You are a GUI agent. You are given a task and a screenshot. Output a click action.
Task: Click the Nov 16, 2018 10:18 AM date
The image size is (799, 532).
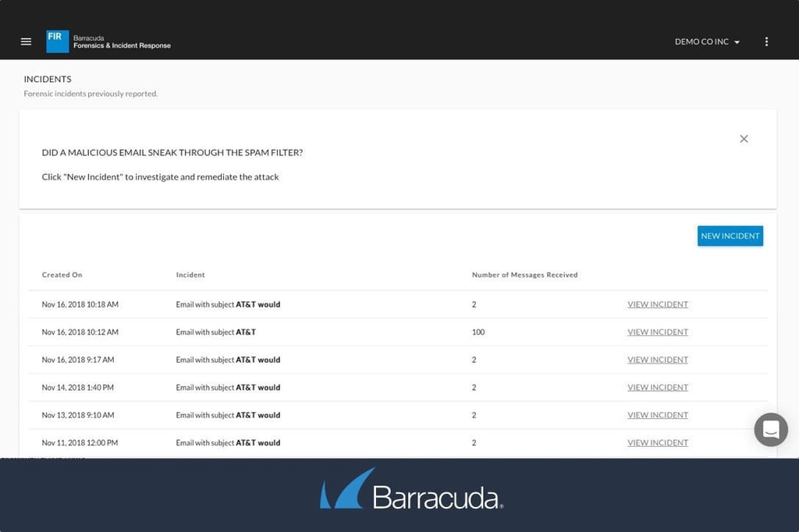(80, 304)
